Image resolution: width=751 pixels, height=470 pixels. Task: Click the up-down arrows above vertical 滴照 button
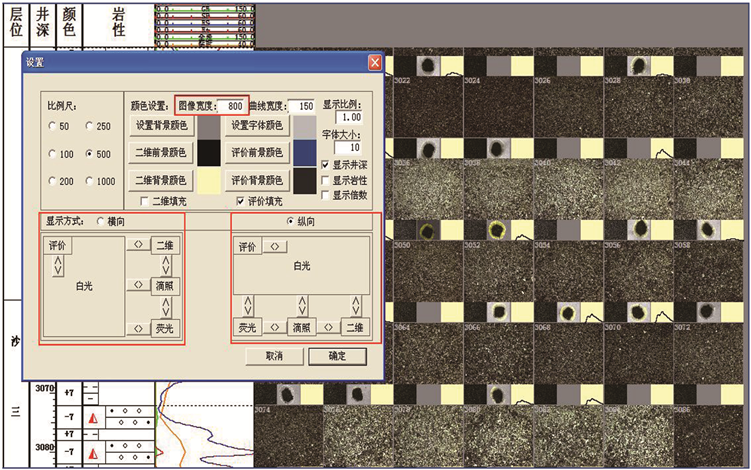pos(301,305)
